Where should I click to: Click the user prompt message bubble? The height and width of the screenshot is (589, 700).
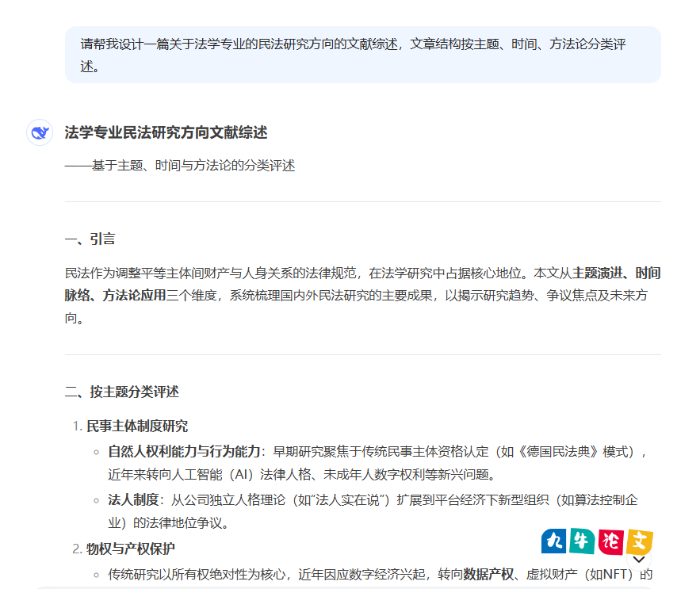click(362, 55)
